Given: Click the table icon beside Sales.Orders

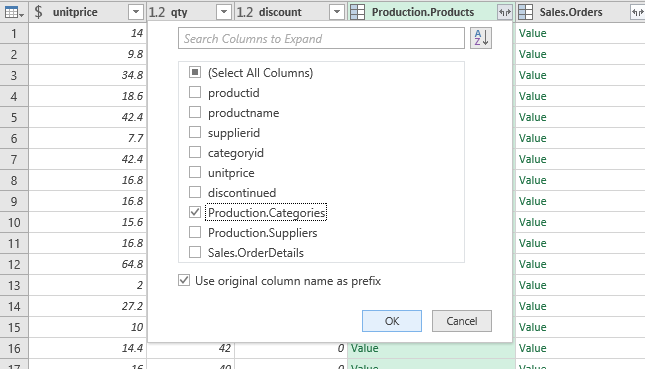Looking at the screenshot, I should (x=525, y=12).
